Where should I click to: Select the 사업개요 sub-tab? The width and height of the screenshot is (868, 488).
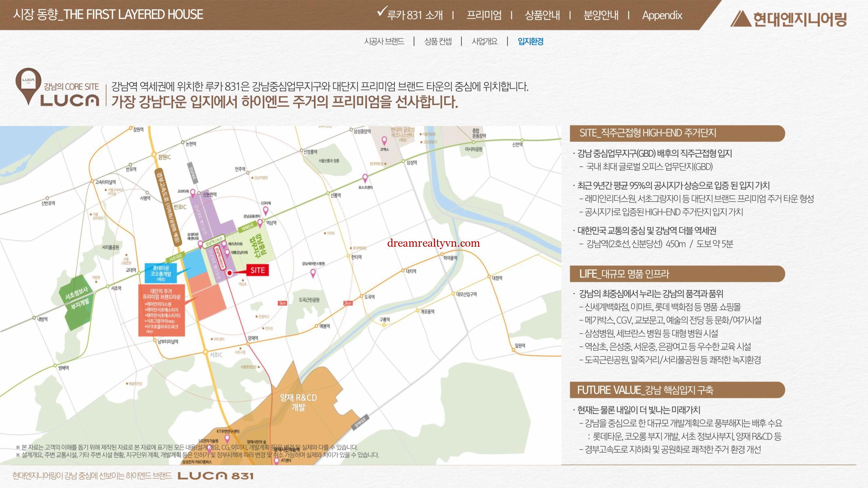[485, 41]
